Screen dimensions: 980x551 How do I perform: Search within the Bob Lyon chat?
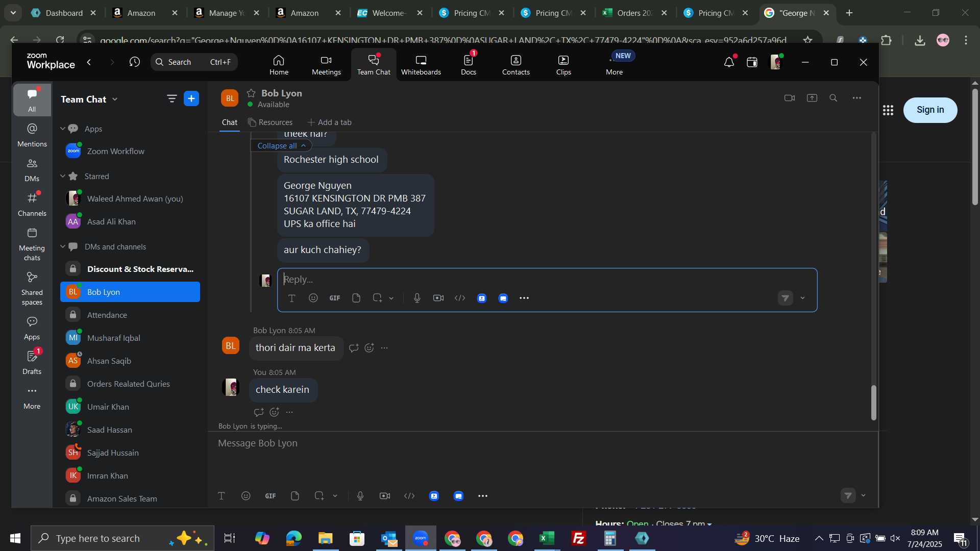pos(834,98)
